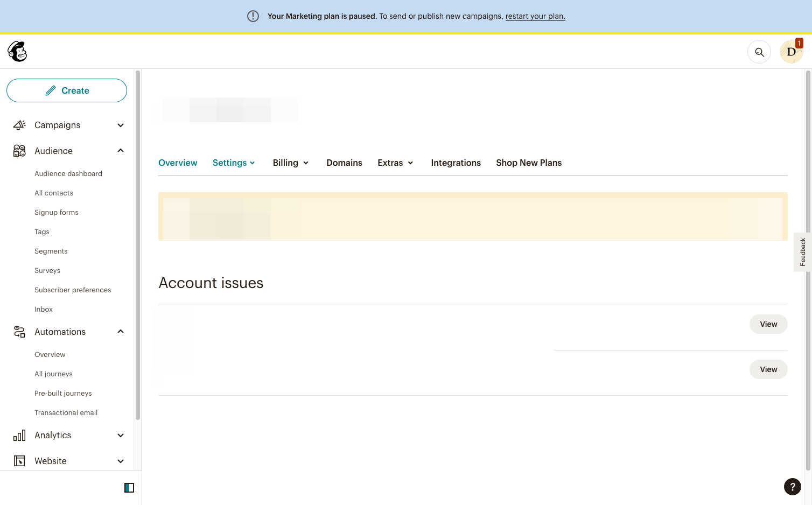
Task: Switch to the Domains tab
Action: coord(344,163)
